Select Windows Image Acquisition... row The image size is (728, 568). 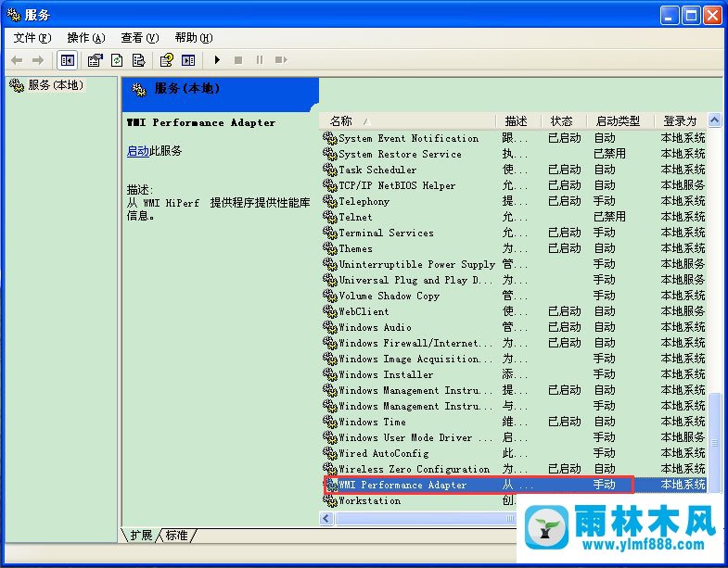pos(514,360)
